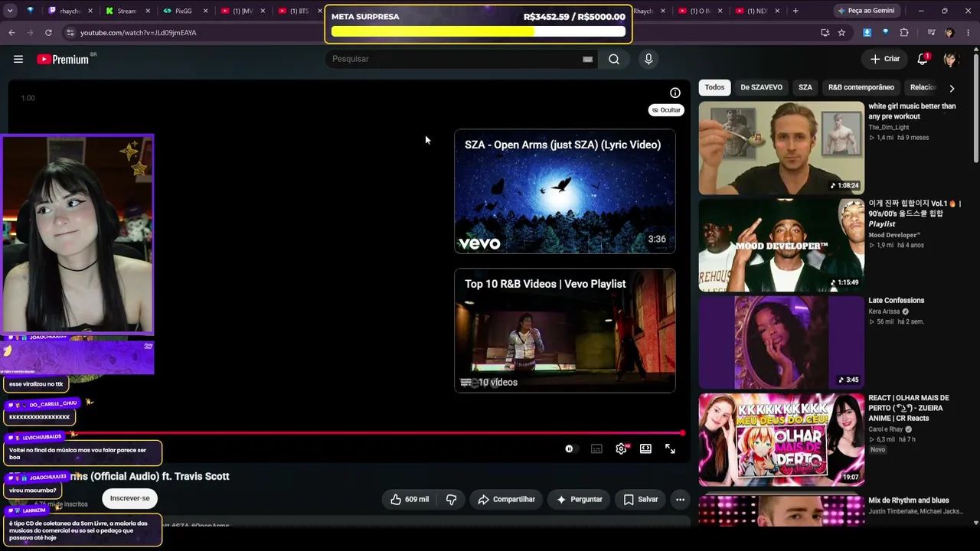Open Mix de Rhythm and blues title
Viewport: 980px width, 551px height.
tap(909, 500)
